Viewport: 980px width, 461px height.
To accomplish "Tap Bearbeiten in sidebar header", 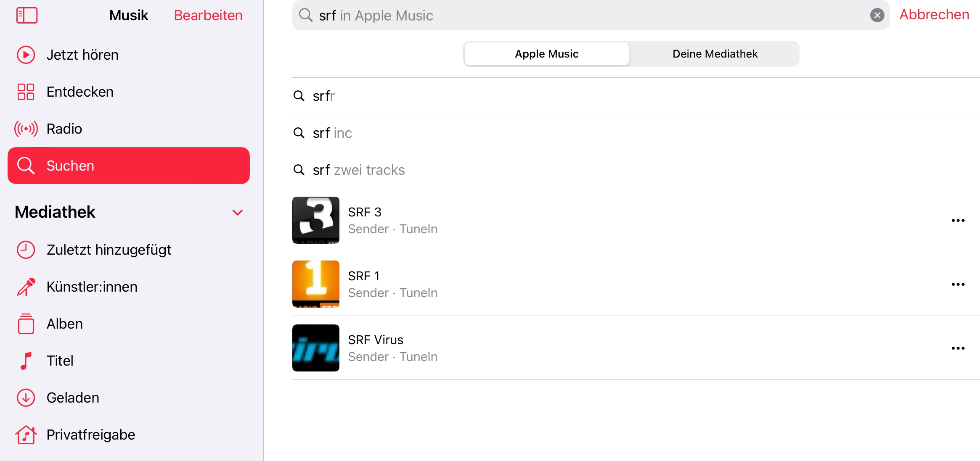I will click(208, 16).
